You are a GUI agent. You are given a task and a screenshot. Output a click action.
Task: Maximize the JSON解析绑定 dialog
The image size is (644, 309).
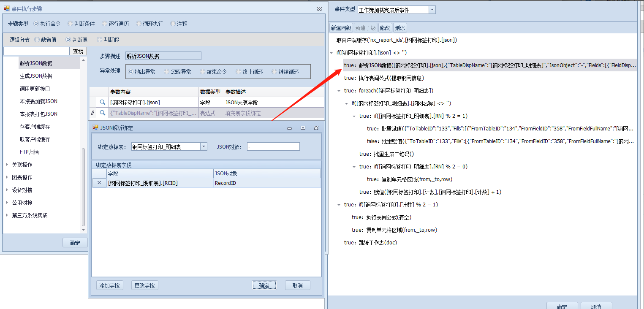pos(303,128)
